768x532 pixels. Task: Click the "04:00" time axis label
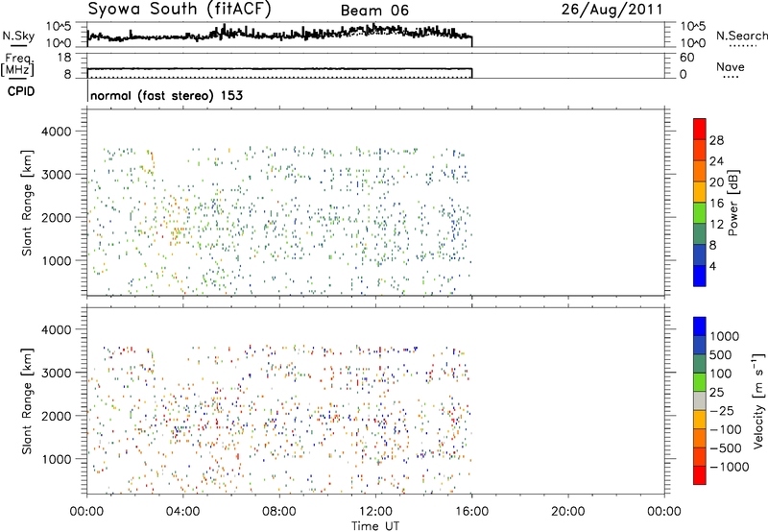[x=183, y=512]
